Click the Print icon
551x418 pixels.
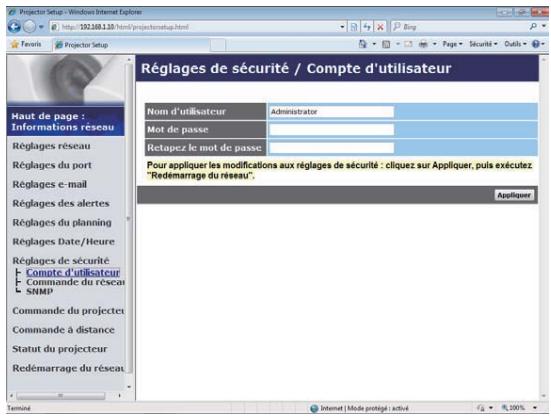point(423,44)
